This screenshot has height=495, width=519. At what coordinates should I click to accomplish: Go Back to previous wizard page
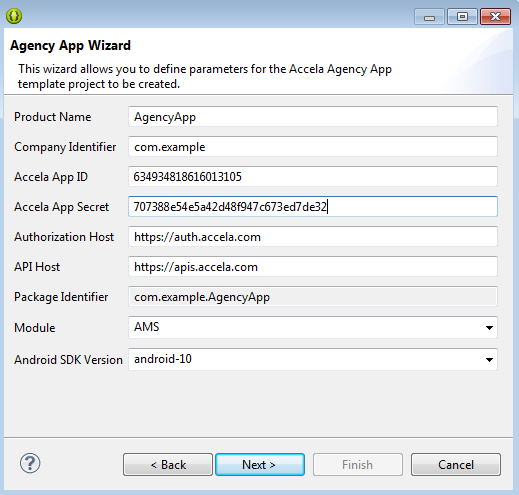click(x=168, y=464)
